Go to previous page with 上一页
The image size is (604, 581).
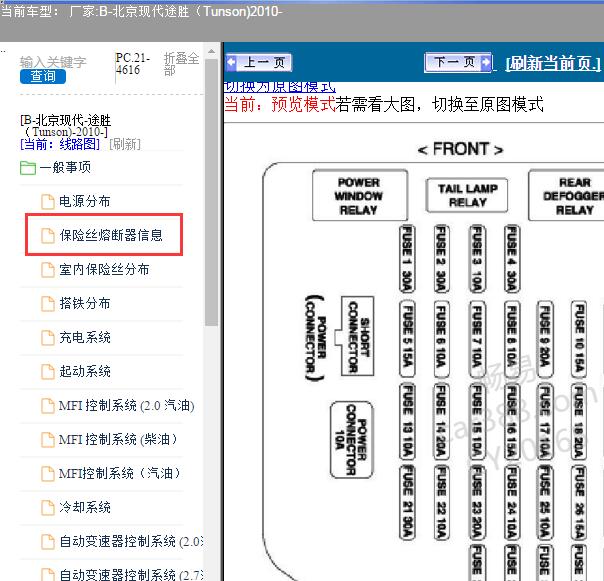tap(259, 62)
